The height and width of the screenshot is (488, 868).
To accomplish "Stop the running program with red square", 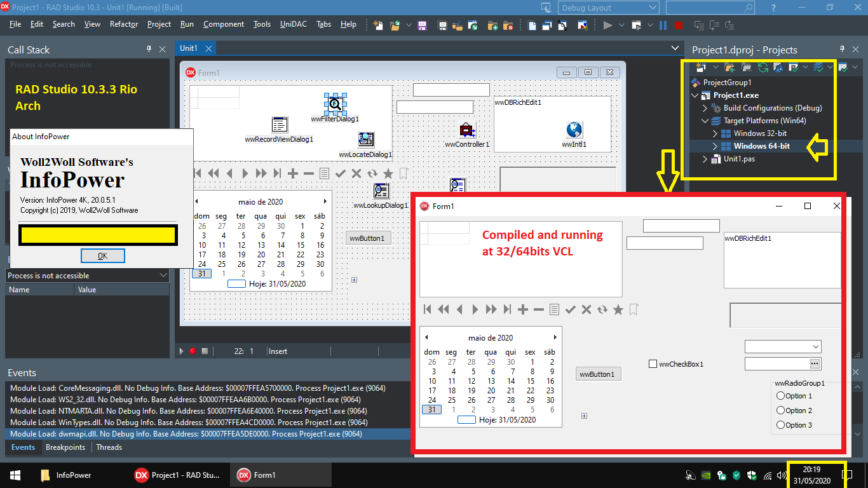I will (x=679, y=25).
